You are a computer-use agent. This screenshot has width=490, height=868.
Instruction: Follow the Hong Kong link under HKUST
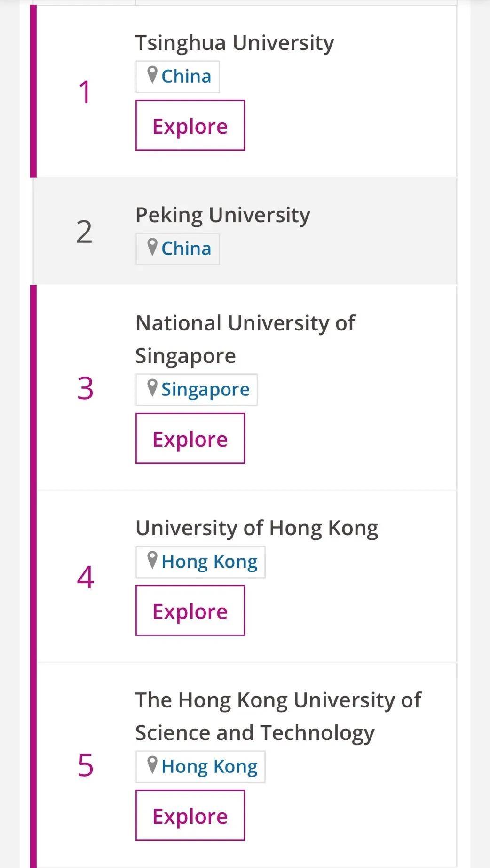[x=209, y=767]
